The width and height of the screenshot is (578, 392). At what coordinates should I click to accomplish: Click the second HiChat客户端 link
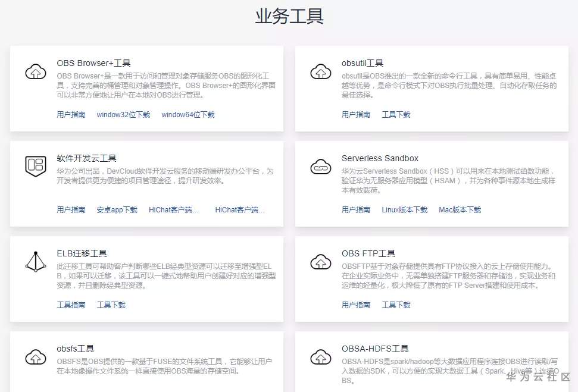pos(240,209)
